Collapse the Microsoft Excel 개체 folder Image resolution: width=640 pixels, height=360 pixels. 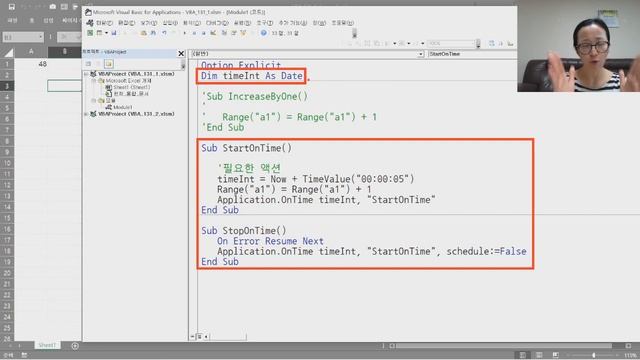(x=93, y=81)
